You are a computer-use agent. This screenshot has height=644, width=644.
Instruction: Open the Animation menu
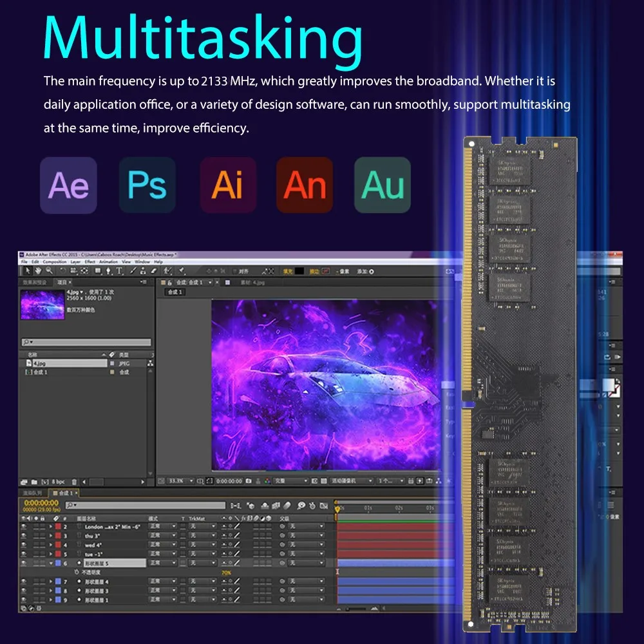(108, 261)
